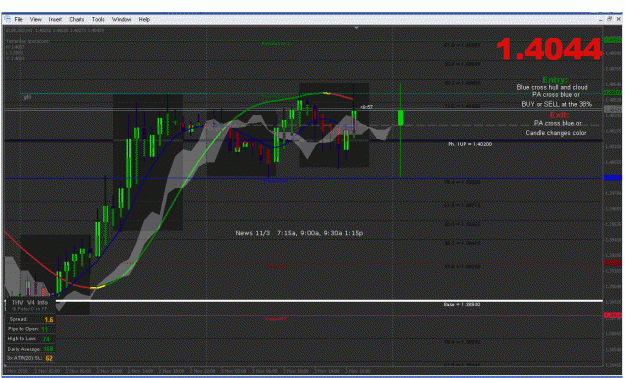Click the time axis at chart bottom
Screen dimensions: 625x378
click(x=303, y=371)
